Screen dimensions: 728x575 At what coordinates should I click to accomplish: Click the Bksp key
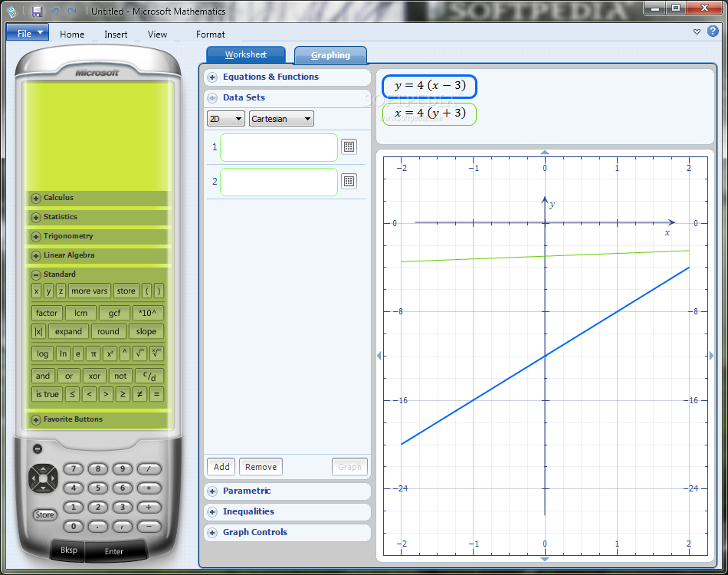tap(69, 550)
